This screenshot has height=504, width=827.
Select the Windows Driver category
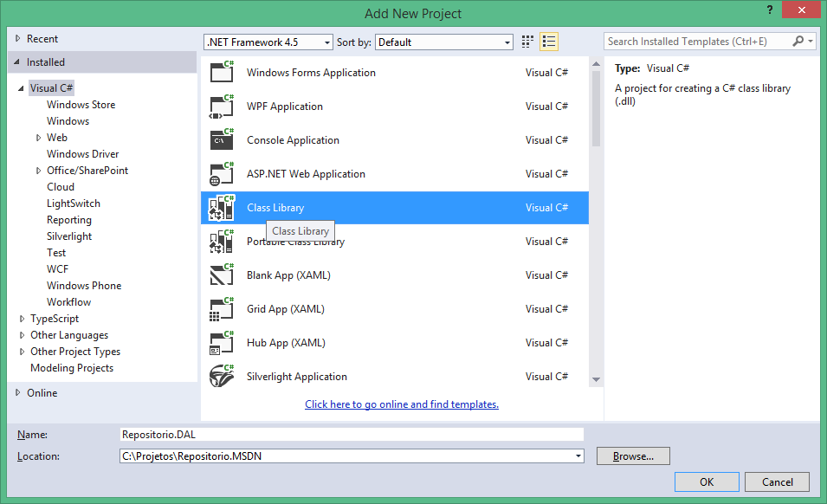point(83,154)
